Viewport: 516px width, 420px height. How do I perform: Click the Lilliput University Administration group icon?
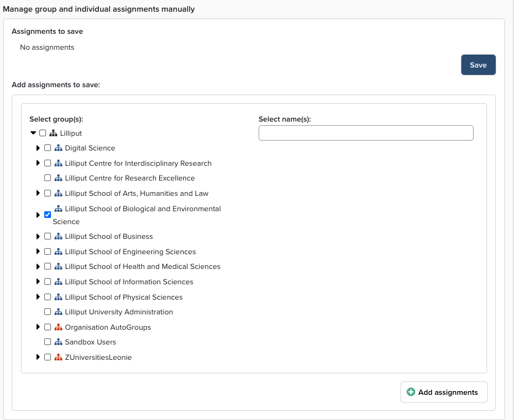[x=58, y=312]
